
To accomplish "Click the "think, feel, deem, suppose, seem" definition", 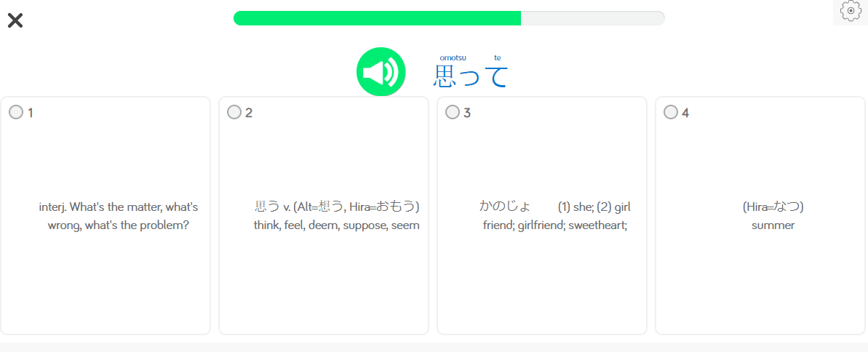I will [x=336, y=225].
